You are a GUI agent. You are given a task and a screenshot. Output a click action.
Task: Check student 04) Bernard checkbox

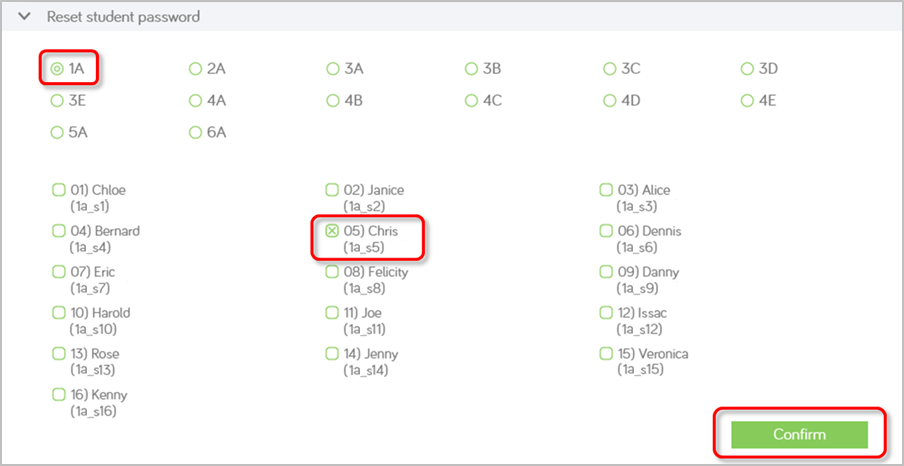tap(58, 231)
